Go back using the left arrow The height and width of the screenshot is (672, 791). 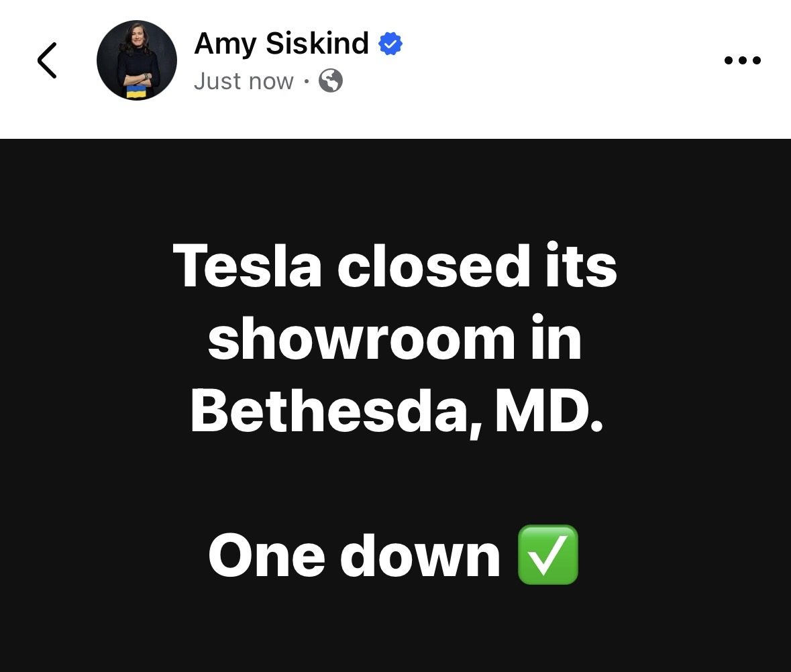(x=47, y=60)
